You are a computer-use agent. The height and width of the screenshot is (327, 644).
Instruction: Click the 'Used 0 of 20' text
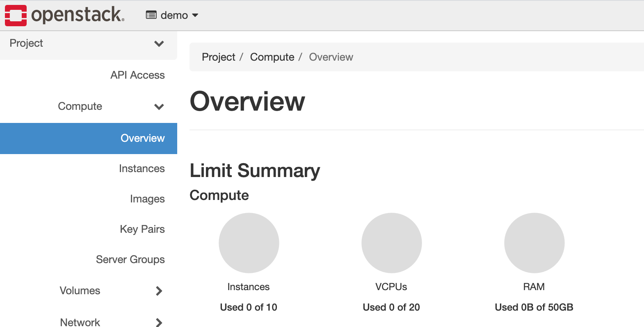tap(391, 307)
